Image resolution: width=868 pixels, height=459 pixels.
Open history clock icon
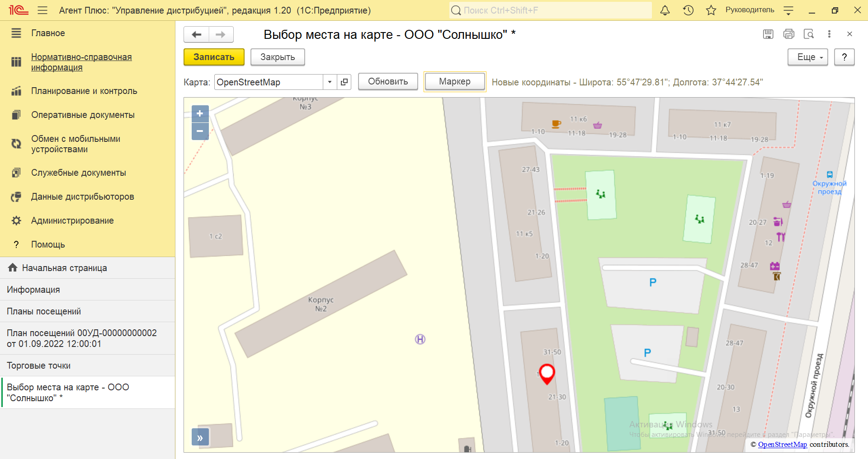pos(688,10)
